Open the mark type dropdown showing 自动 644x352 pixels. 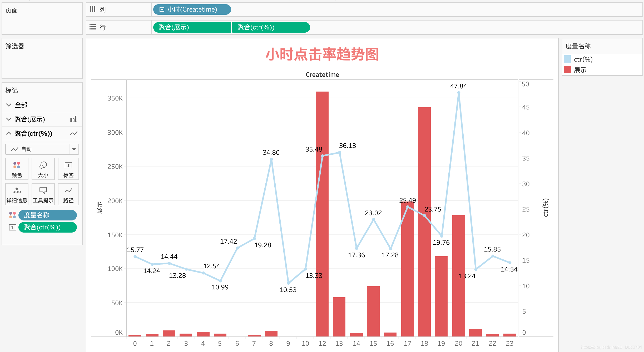point(42,149)
